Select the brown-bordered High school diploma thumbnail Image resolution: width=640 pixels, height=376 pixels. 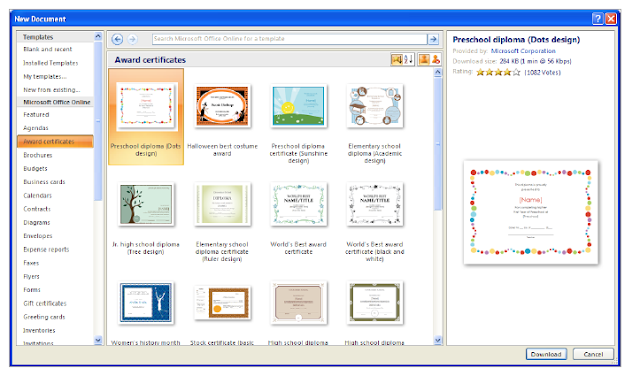coord(298,303)
